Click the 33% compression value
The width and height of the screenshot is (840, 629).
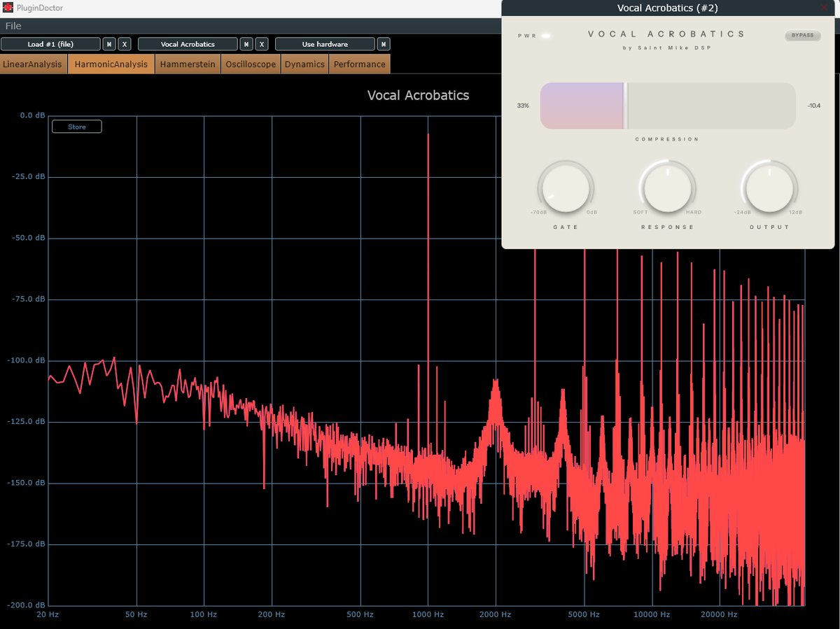(x=523, y=106)
